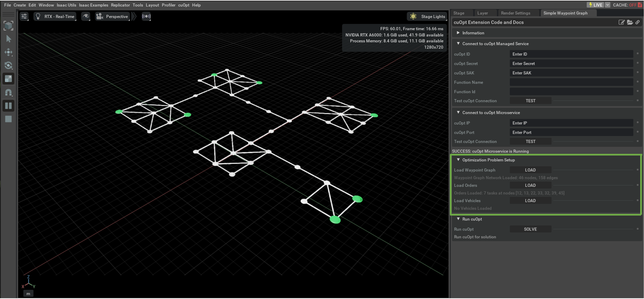Click the edit script icon in cuOpt header
The height and width of the screenshot is (299, 644).
tap(622, 22)
